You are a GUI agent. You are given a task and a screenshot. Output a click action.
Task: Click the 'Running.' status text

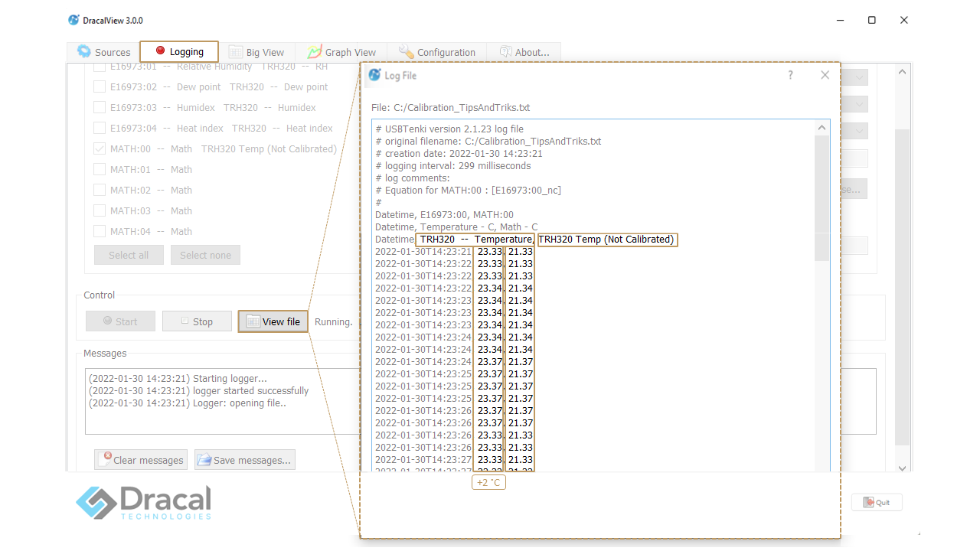tap(333, 322)
